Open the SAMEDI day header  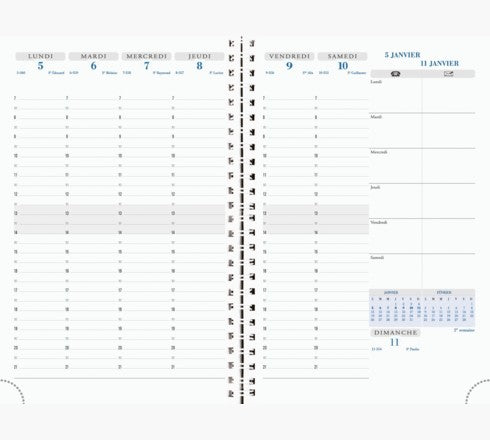point(342,56)
